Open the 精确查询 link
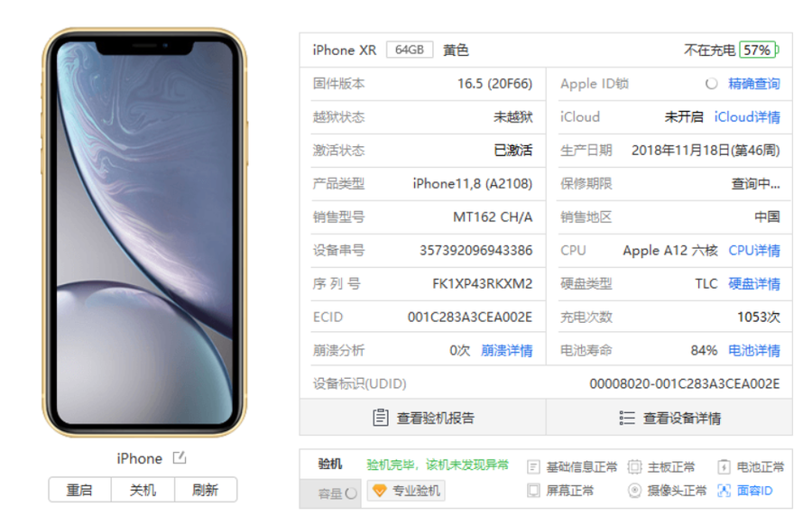Screen dimensions: 812x525 tap(754, 83)
